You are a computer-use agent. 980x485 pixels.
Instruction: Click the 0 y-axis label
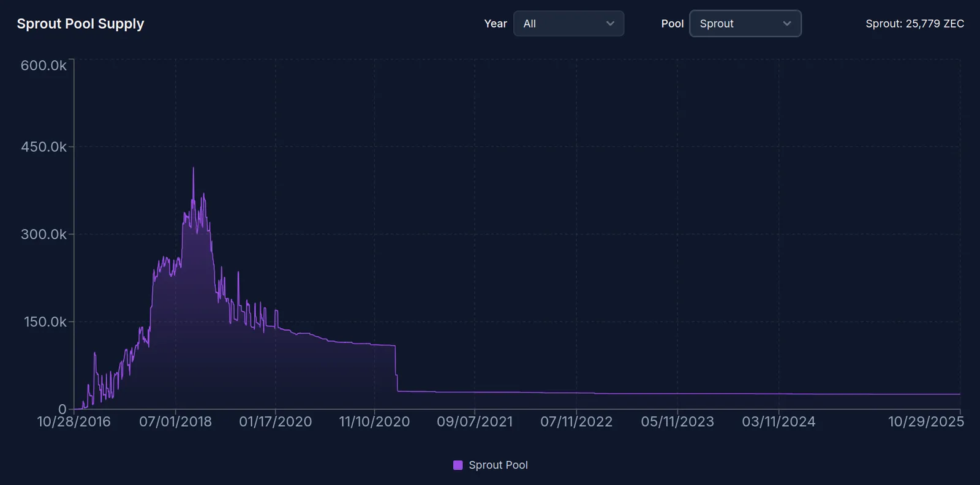point(62,409)
